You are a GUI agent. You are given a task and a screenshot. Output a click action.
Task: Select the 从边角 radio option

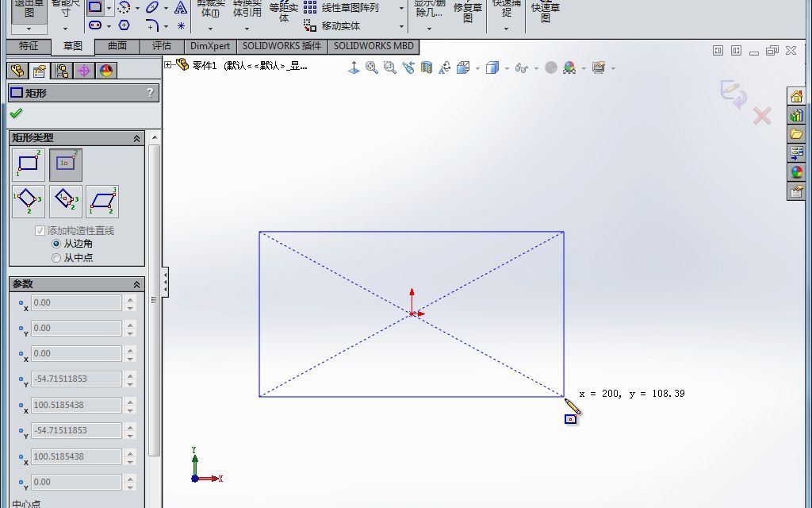(x=56, y=244)
